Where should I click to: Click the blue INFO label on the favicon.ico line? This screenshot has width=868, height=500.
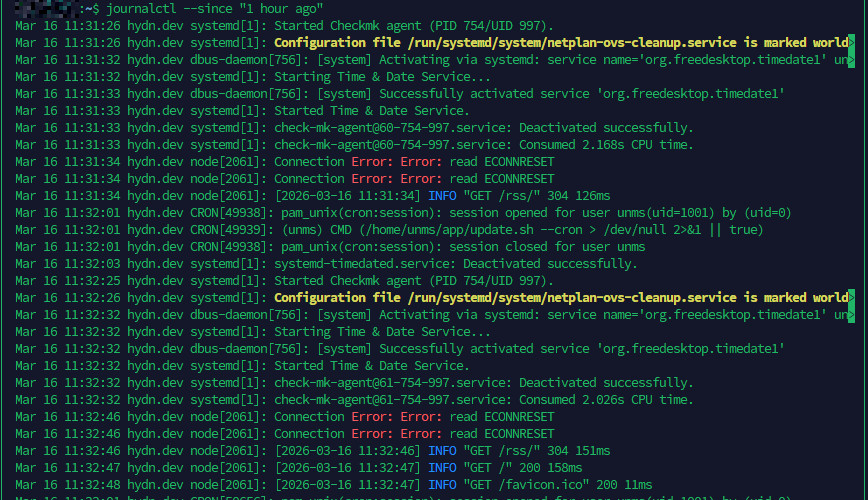click(442, 485)
